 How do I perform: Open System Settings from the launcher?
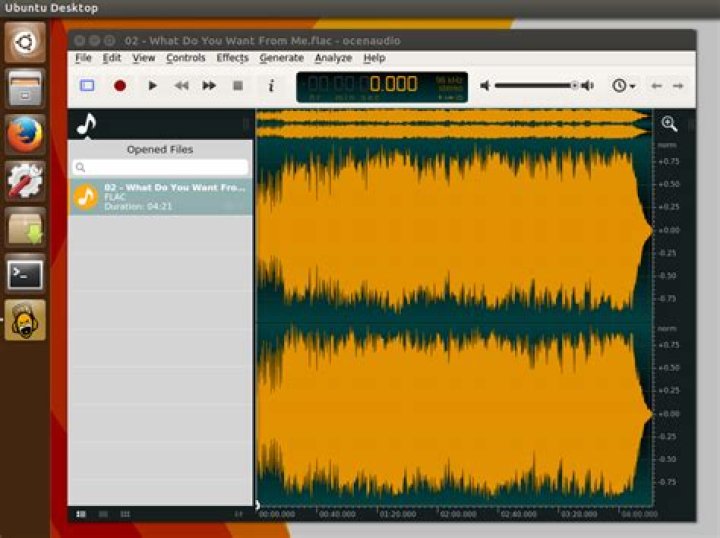[25, 181]
